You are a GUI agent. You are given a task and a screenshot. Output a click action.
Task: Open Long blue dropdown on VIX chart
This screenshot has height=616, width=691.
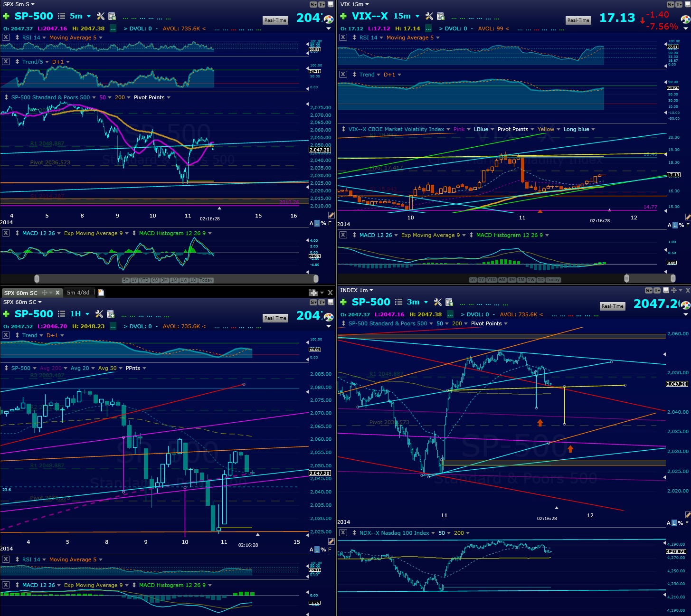(x=593, y=129)
